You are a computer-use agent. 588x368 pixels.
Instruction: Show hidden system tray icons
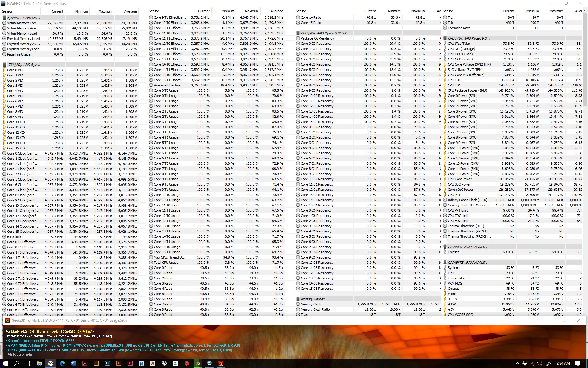tap(518, 363)
